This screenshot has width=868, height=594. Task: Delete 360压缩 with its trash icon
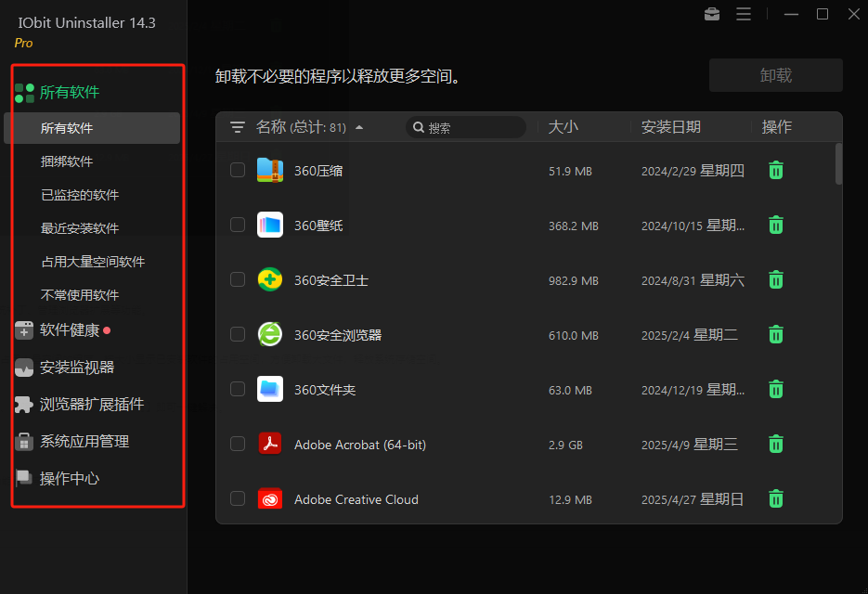coord(776,171)
